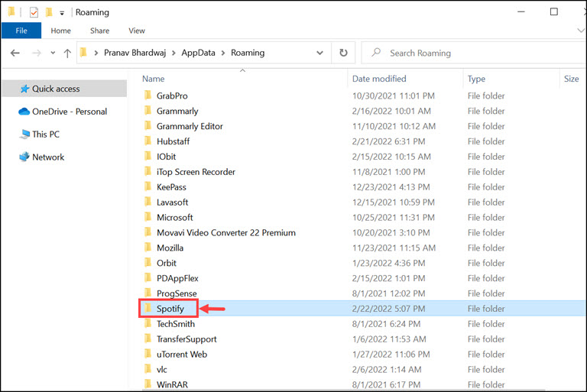The image size is (587, 392).
Task: Select the ProgSense folder icon
Action: (148, 293)
